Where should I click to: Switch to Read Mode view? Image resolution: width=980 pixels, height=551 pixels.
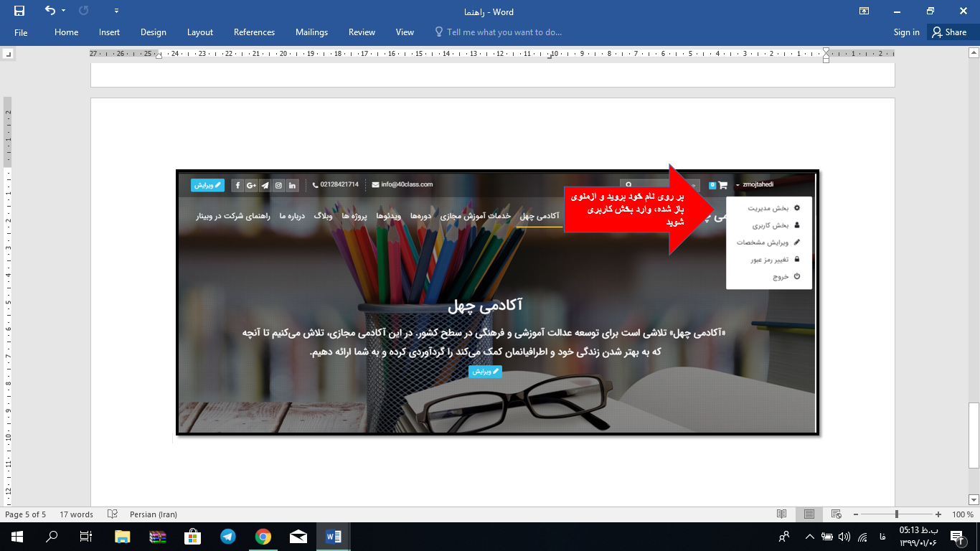[782, 514]
